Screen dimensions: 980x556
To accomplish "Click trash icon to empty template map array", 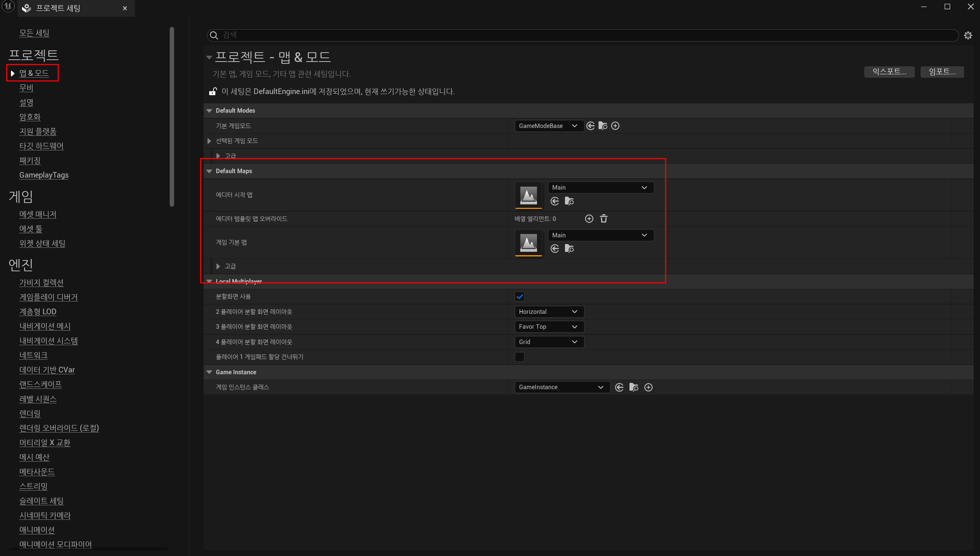I will (603, 219).
